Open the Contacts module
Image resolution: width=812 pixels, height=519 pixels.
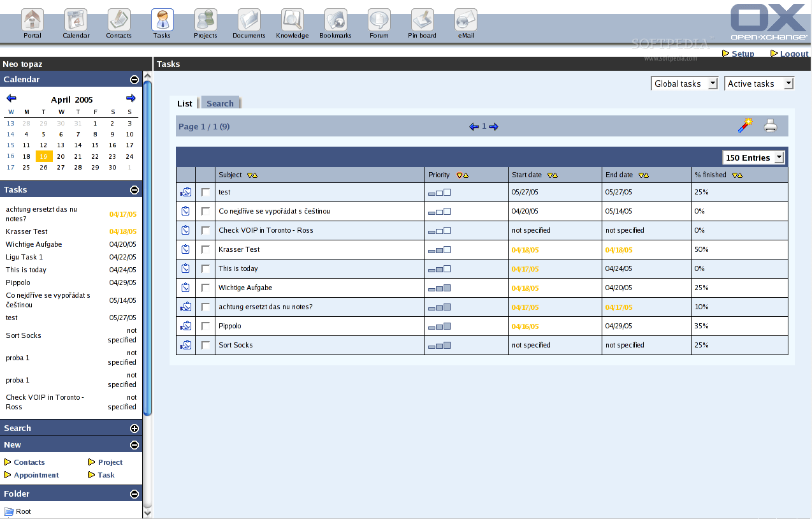pyautogui.click(x=119, y=19)
